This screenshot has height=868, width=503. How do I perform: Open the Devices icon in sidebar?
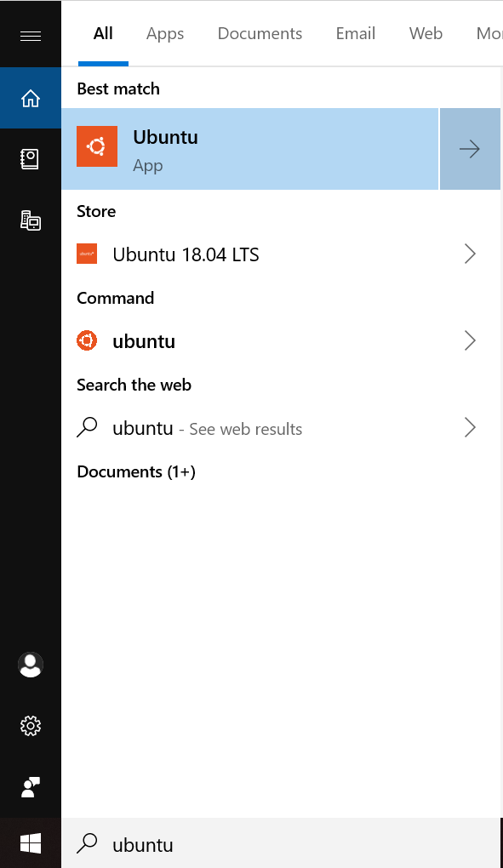tap(31, 220)
